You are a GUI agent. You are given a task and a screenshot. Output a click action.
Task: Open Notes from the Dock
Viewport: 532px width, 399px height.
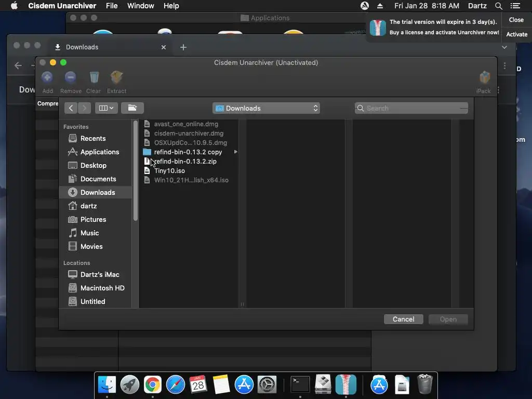221,384
